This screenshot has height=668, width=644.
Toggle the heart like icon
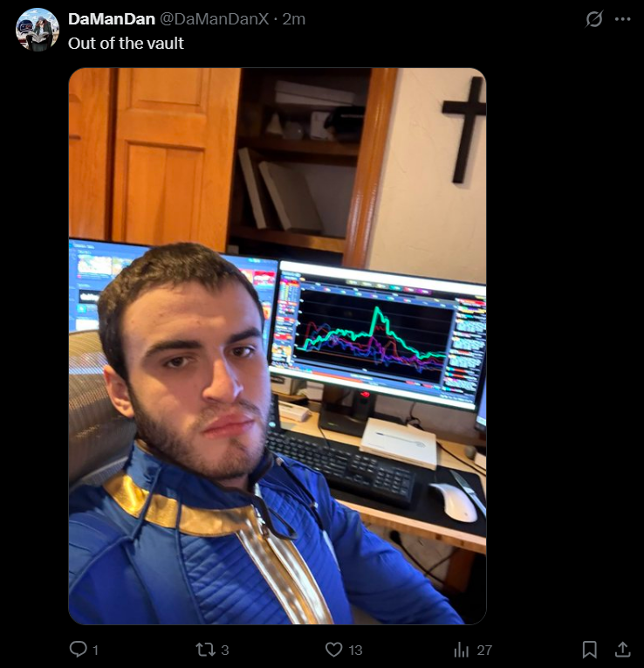click(333, 650)
